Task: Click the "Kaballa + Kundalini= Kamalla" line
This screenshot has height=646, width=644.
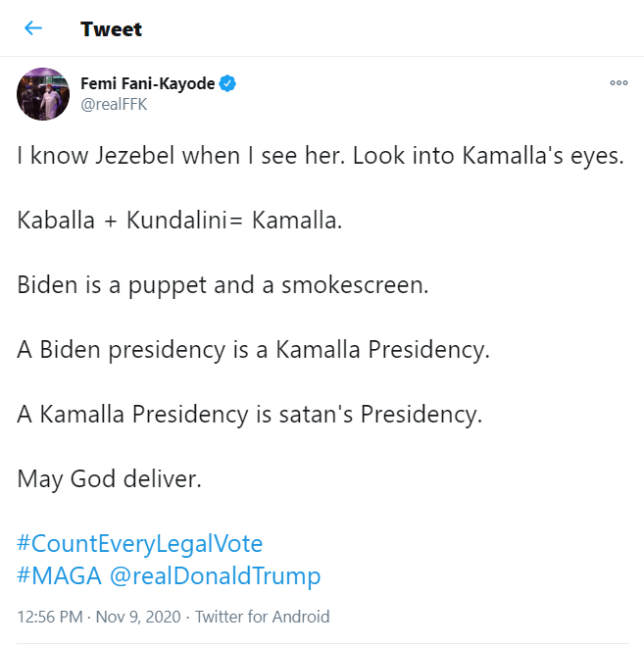Action: [180, 221]
